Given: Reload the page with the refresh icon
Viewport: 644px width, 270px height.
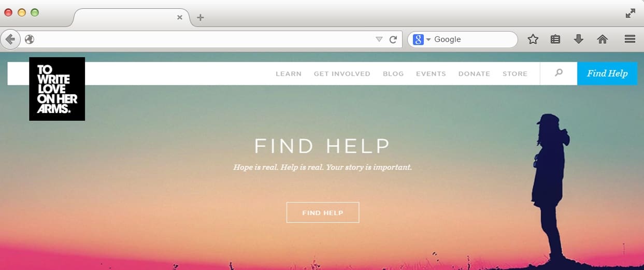Looking at the screenshot, I should [393, 39].
